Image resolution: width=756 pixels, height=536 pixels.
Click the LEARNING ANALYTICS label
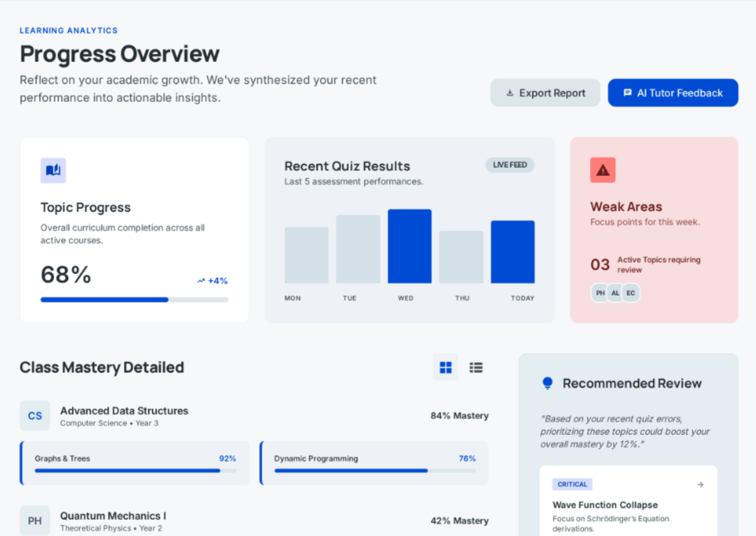(x=68, y=31)
